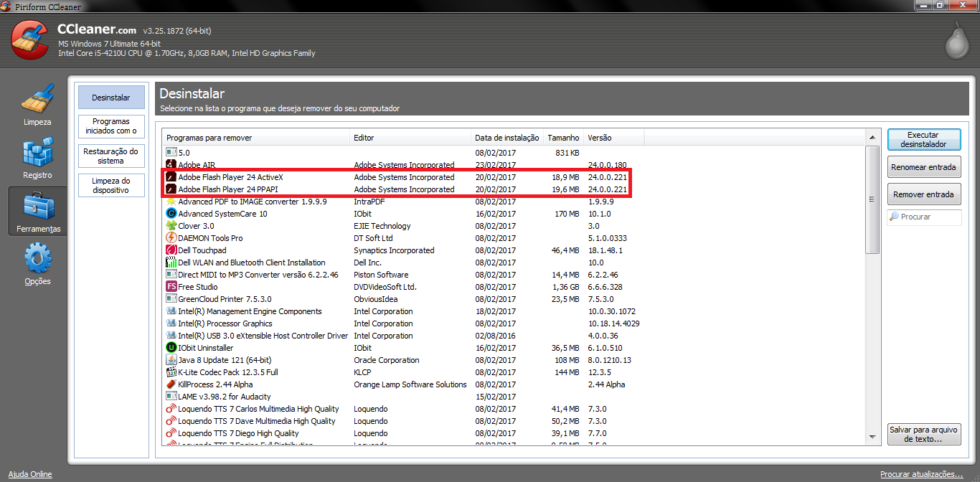Sort by Programas para remover column
Screen dimensions: 980x482
[x=256, y=138]
